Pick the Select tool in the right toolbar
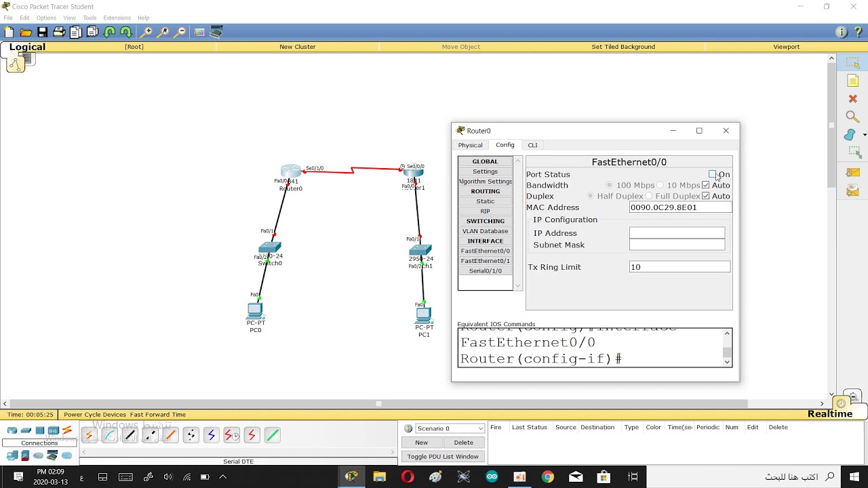The height and width of the screenshot is (488, 868). [852, 63]
